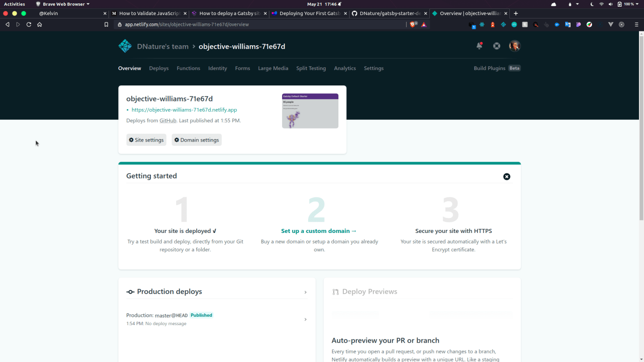The height and width of the screenshot is (362, 644).
Task: Go to browser home page
Action: point(39,24)
